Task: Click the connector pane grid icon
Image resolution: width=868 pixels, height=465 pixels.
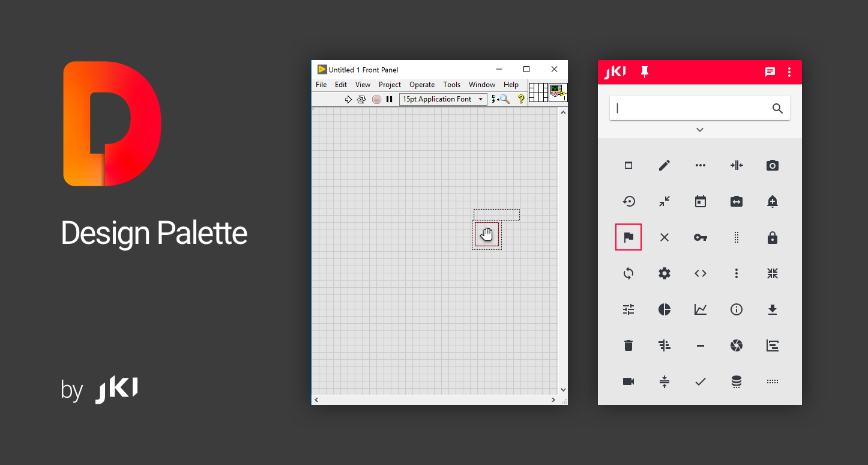Action: (x=538, y=93)
